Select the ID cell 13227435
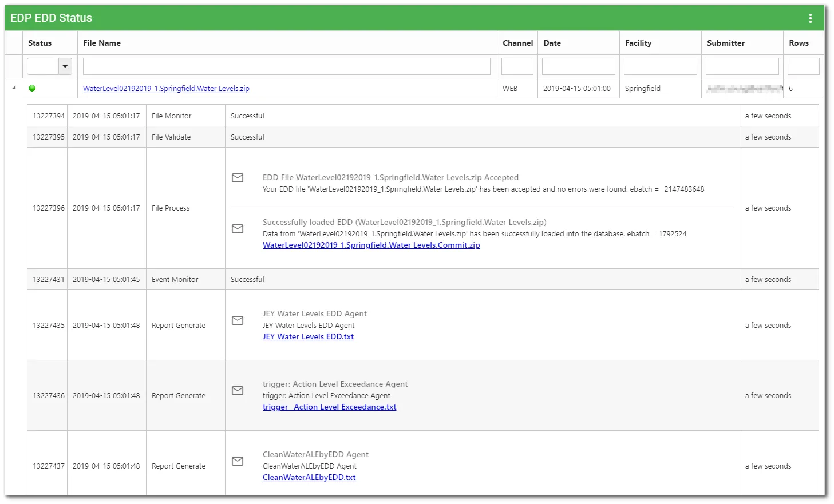The width and height of the screenshot is (834, 504). coord(49,325)
